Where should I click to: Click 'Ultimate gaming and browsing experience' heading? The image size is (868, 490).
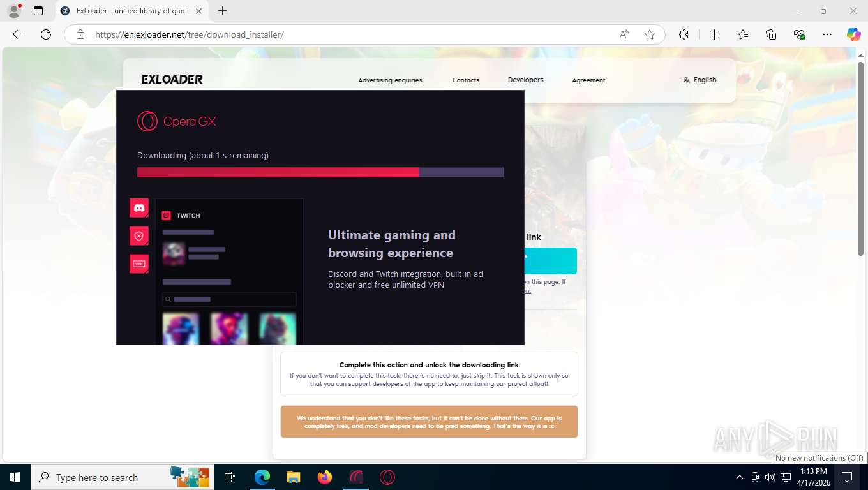[392, 244]
